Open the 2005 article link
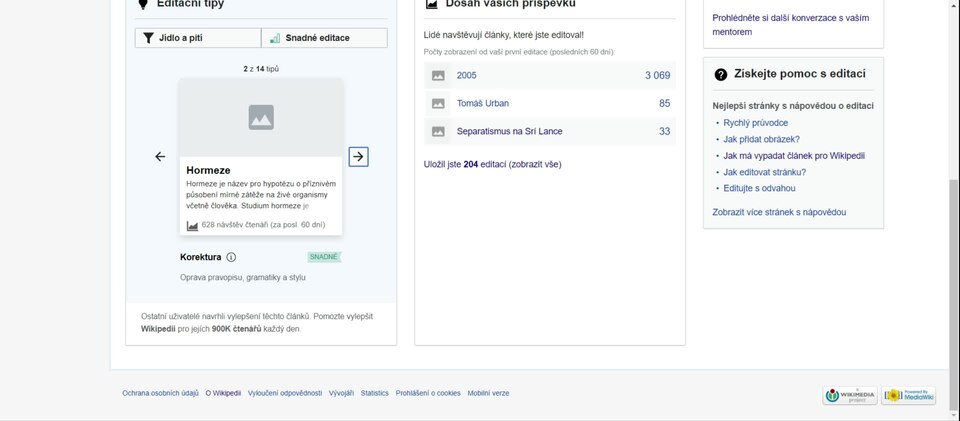 click(x=467, y=75)
